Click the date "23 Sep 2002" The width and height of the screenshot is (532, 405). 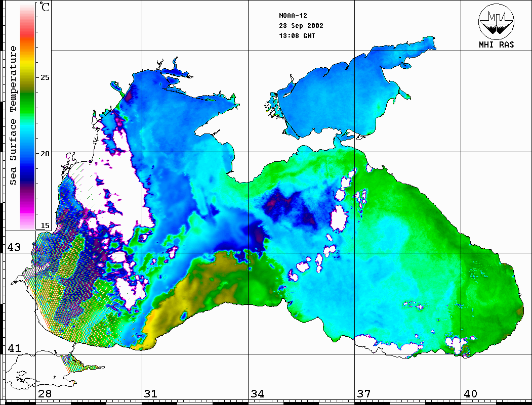click(301, 26)
